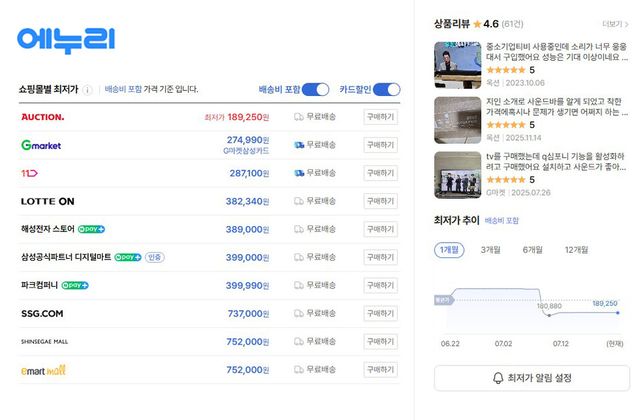Screen dimensions: 640x420
Task: Open the review starting 지인 소개로 사운드바를
Action: tap(557, 107)
